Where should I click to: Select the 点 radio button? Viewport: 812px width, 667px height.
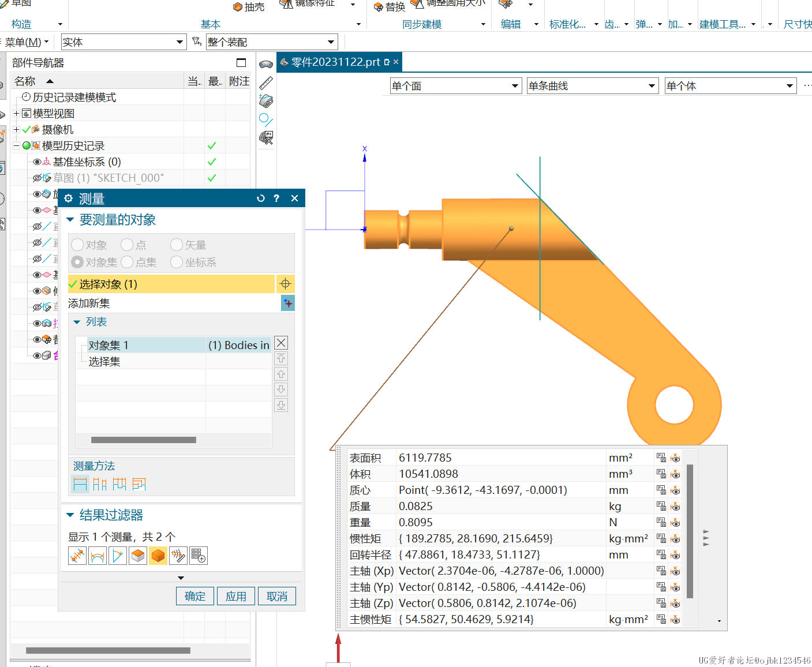pyautogui.click(x=127, y=245)
